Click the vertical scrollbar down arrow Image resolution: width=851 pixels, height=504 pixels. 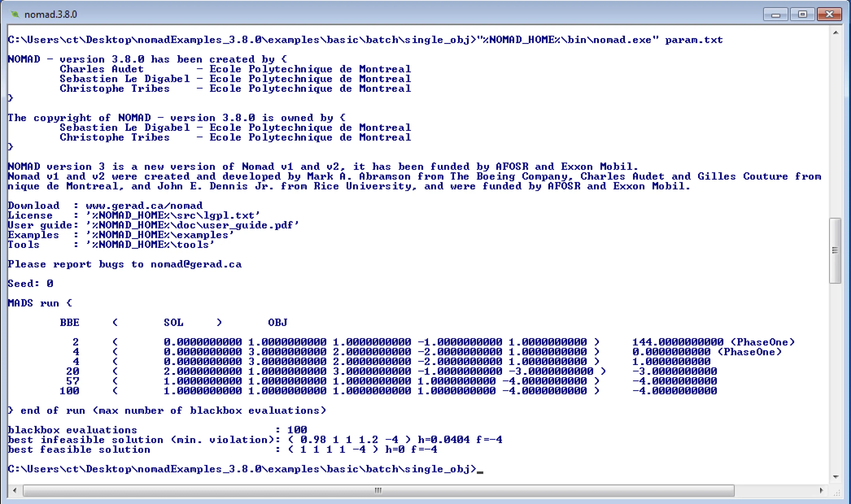coord(836,477)
